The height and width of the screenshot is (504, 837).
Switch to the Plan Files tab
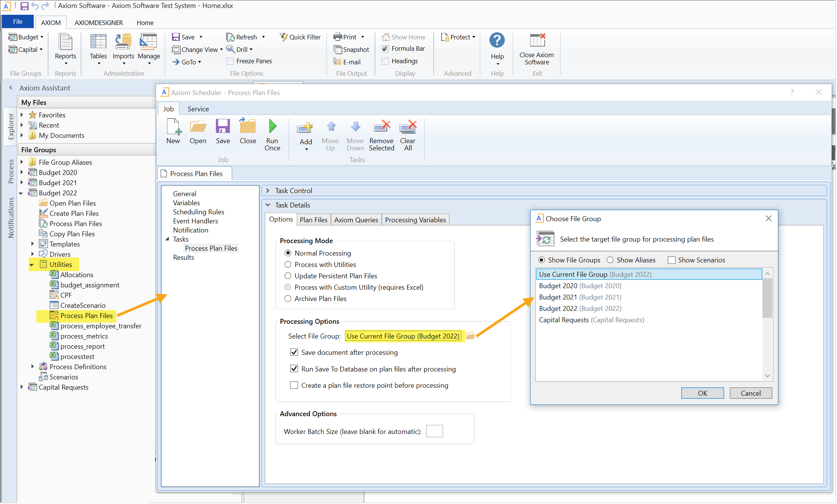point(313,220)
